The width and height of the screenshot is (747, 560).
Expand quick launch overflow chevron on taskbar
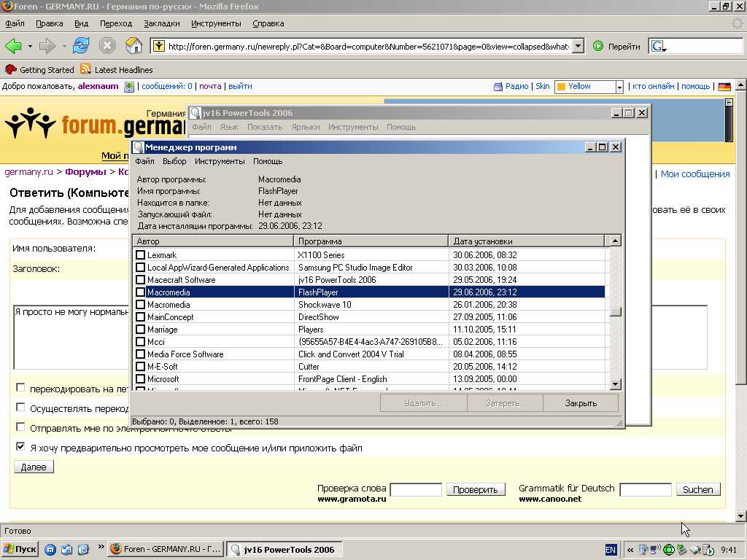101,547
